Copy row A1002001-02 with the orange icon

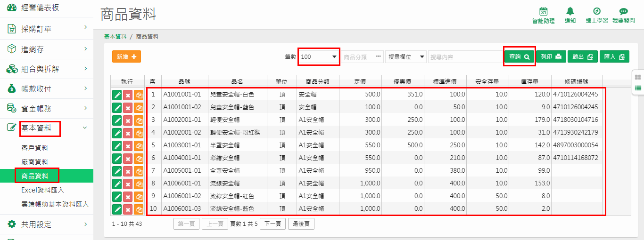139,133
